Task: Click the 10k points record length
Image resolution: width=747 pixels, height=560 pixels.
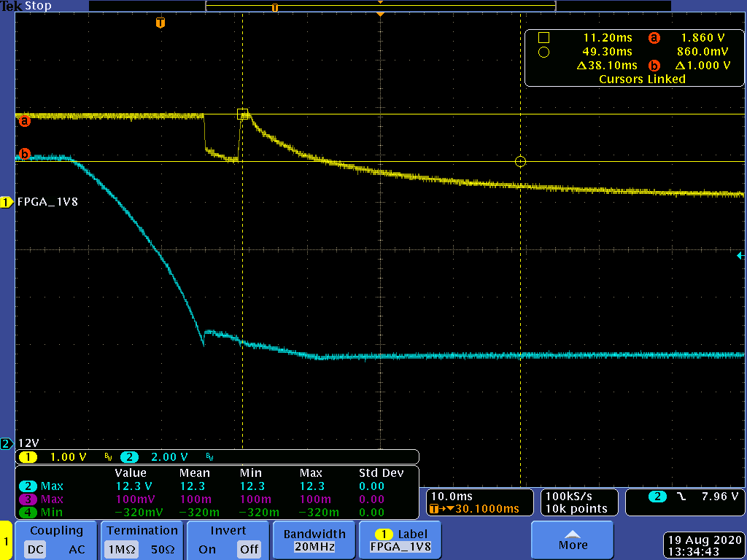Action: click(x=576, y=508)
